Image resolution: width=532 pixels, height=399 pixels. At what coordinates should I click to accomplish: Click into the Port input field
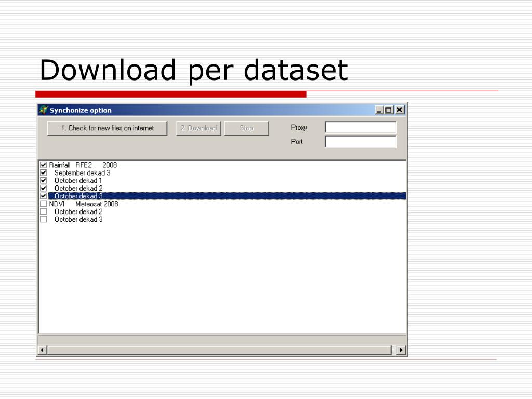(x=361, y=142)
